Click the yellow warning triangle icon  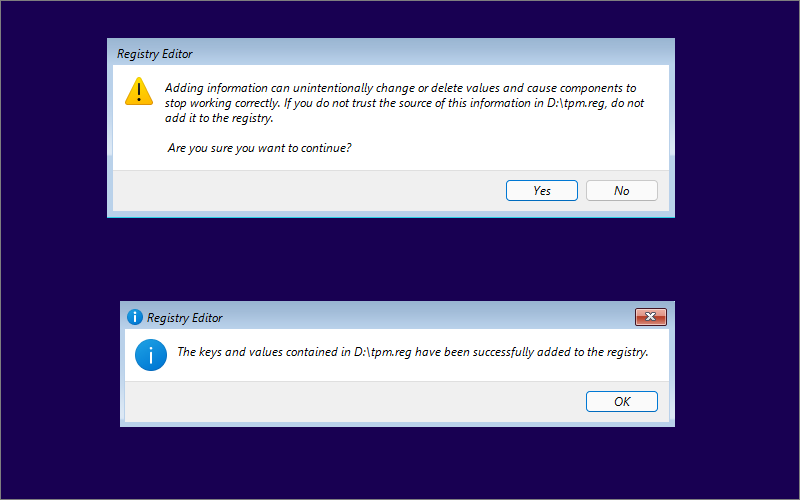[139, 91]
